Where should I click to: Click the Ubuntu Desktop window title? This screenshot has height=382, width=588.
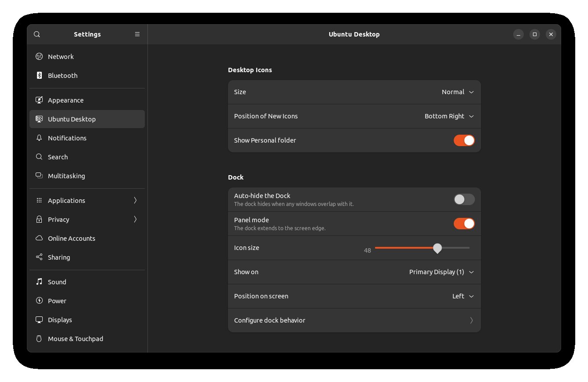(354, 34)
